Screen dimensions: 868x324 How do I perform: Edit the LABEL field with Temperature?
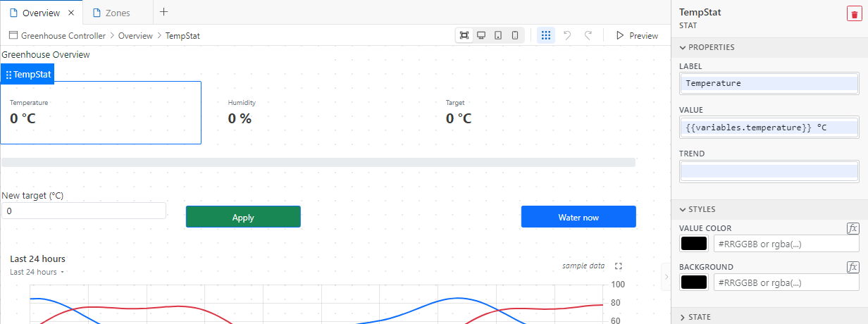769,83
